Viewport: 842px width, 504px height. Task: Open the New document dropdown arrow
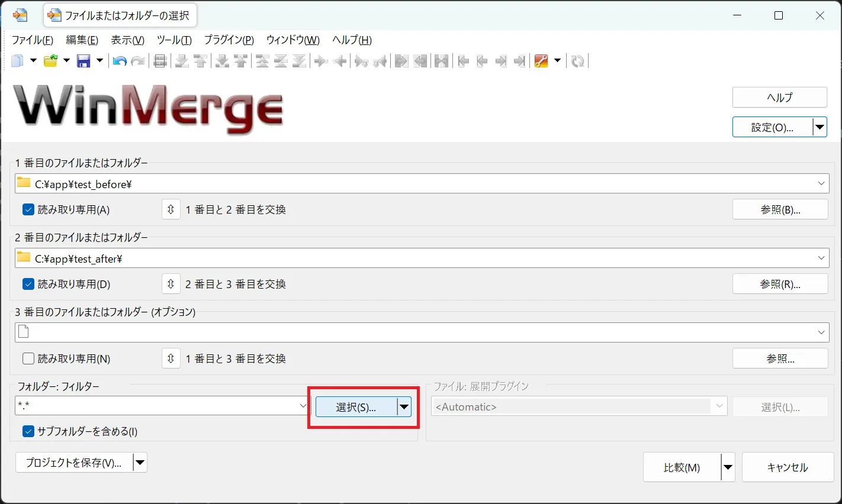[x=33, y=61]
